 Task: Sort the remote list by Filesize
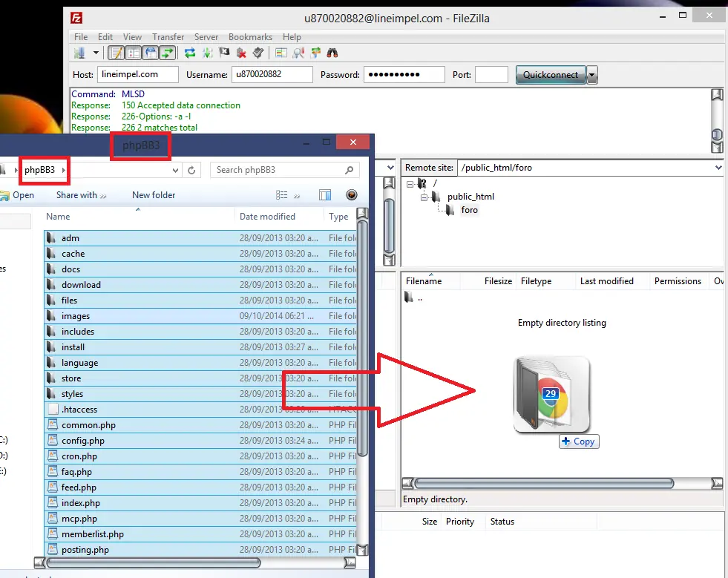498,281
